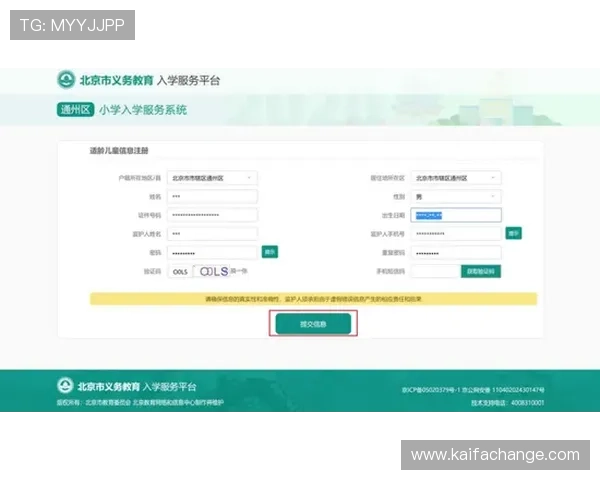Click the 小学入学服务系统 title text
The height and width of the screenshot is (480, 600).
(143, 110)
